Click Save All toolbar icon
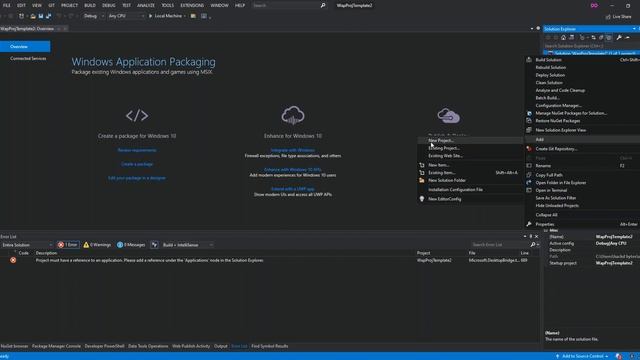The width and height of the screenshot is (640, 360). pyautogui.click(x=49, y=16)
